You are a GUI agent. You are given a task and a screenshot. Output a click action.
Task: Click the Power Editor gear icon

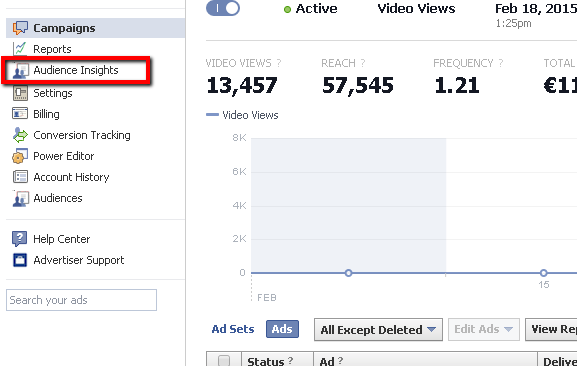point(20,156)
